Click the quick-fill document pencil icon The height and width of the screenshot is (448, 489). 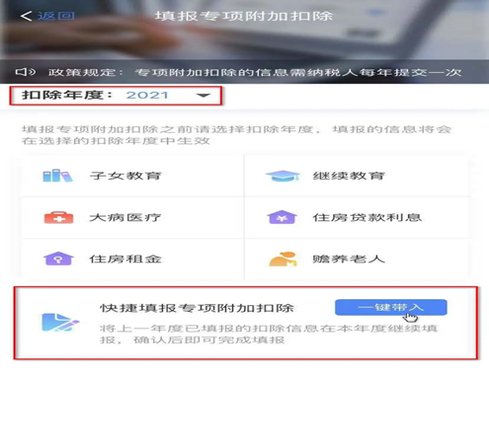(60, 323)
